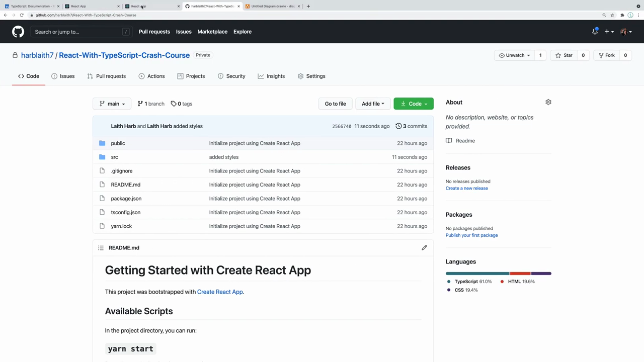
Task: Click the branch icon next to 1 branch
Action: (140, 104)
